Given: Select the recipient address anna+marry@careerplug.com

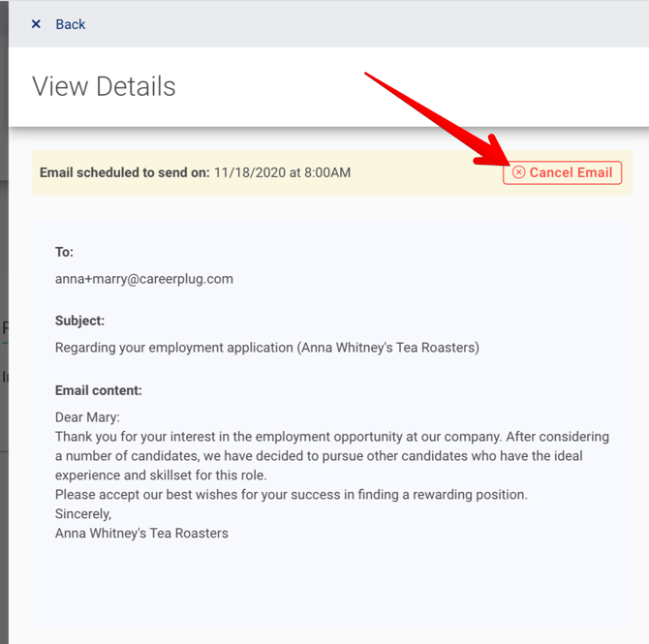Looking at the screenshot, I should coord(143,279).
